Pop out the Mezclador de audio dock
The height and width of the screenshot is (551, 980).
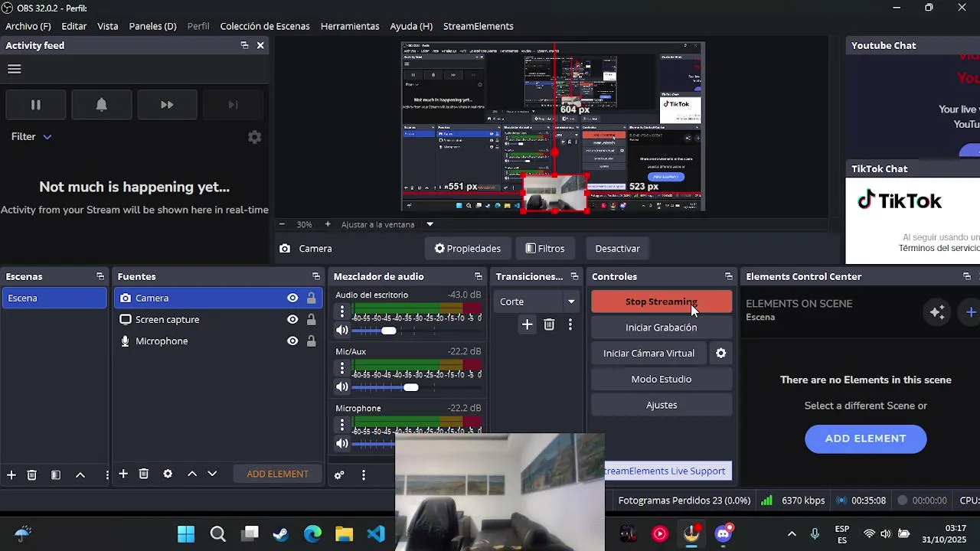pos(479,276)
